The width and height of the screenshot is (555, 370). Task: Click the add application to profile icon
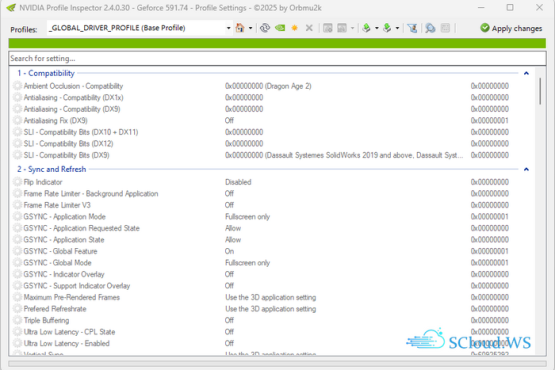click(328, 28)
